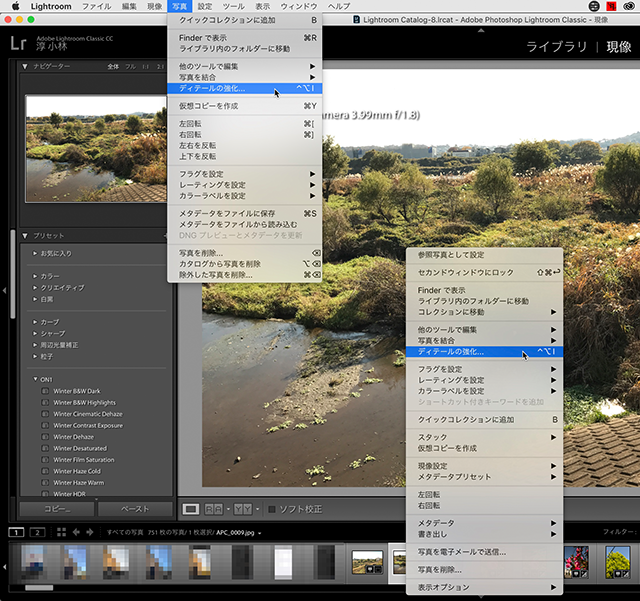
Task: Select メタデータをファイルに保存 menu item
Action: click(244, 213)
